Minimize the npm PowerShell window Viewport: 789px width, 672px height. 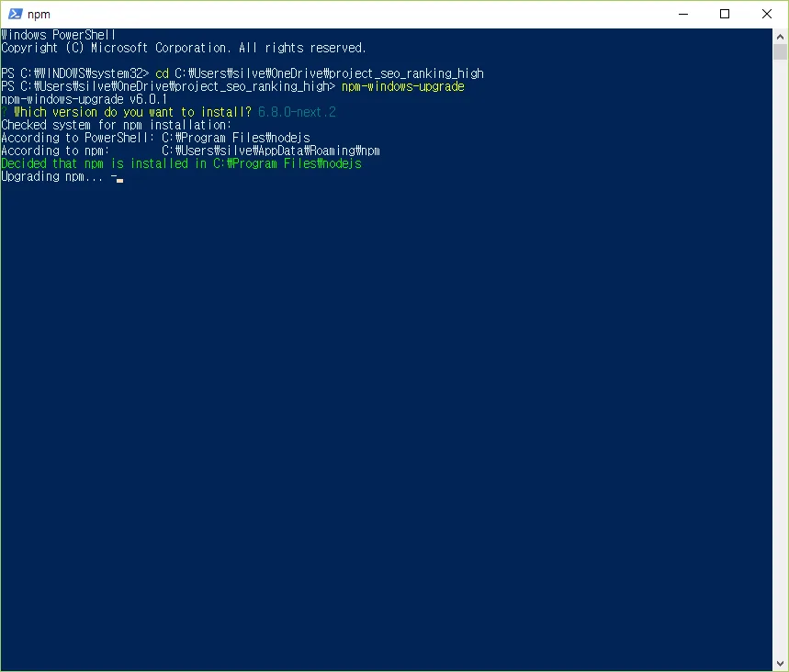682,14
